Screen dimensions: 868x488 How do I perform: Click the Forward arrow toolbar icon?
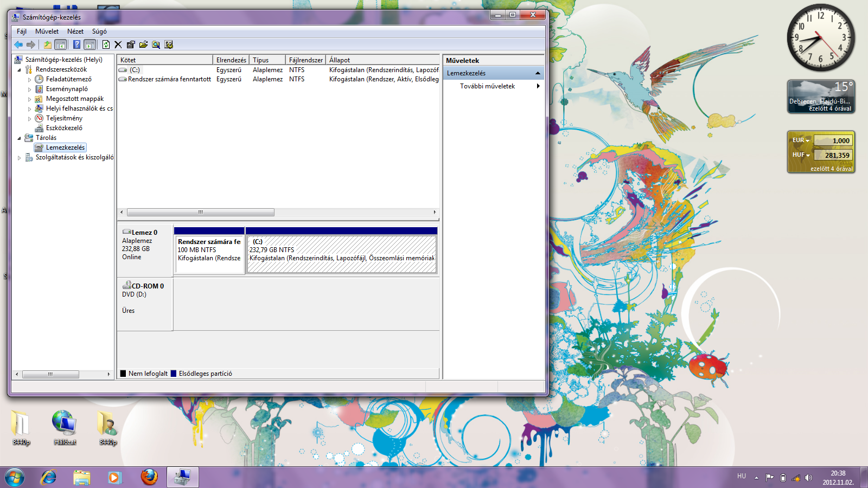(31, 44)
